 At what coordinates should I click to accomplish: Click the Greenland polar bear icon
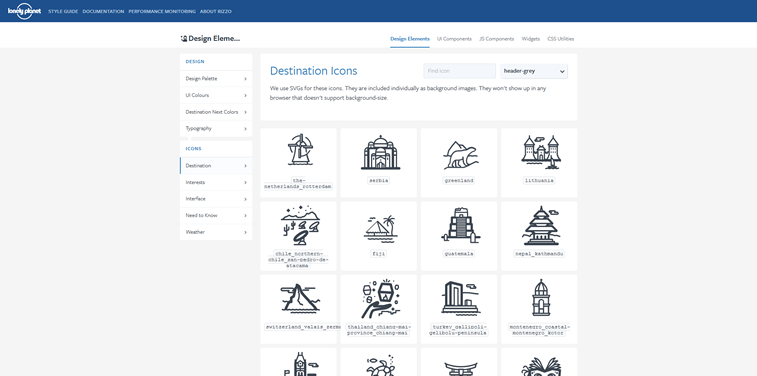click(460, 155)
